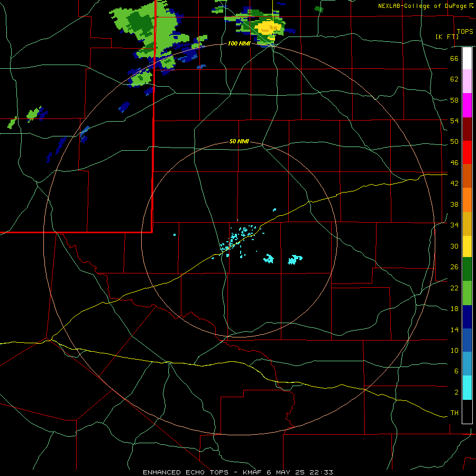Viewport: 476px width, 476px height.
Task: Click the "TH" legend label
Action: [x=454, y=413]
